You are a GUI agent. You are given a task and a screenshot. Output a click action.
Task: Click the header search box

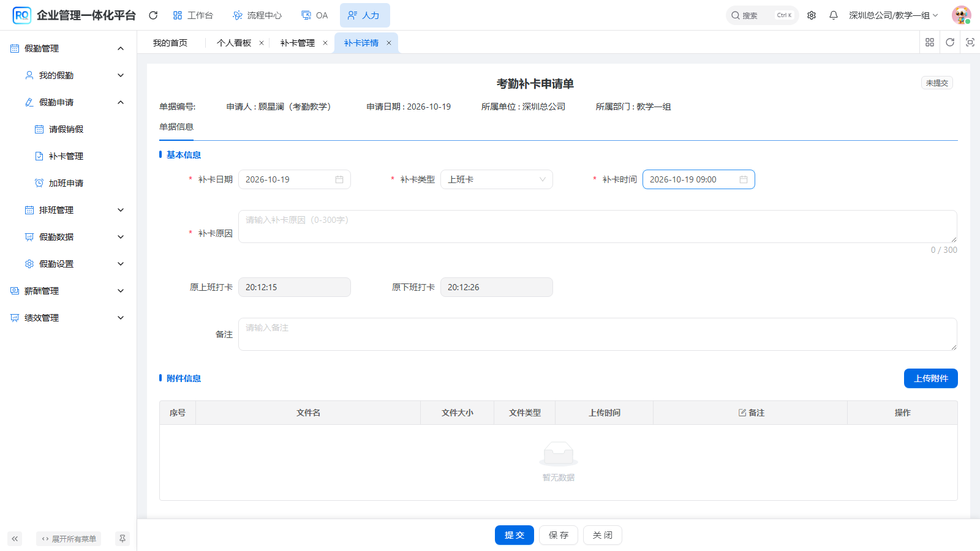pyautogui.click(x=763, y=15)
